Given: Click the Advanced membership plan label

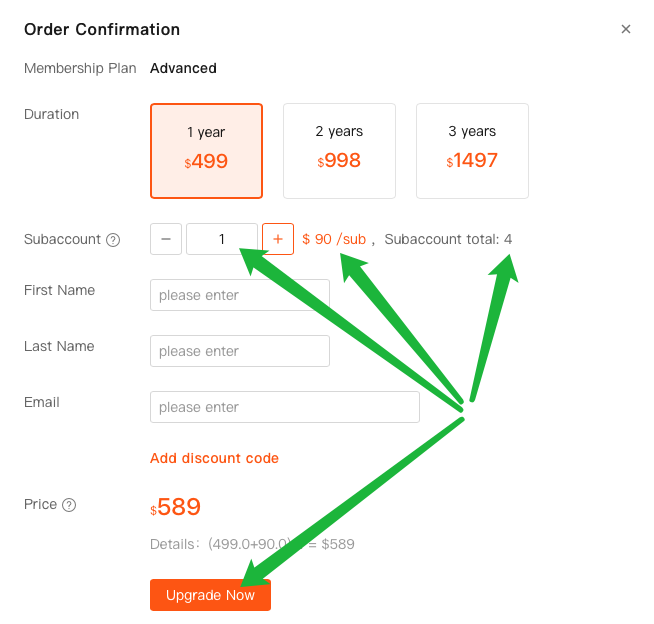Looking at the screenshot, I should pos(183,69).
